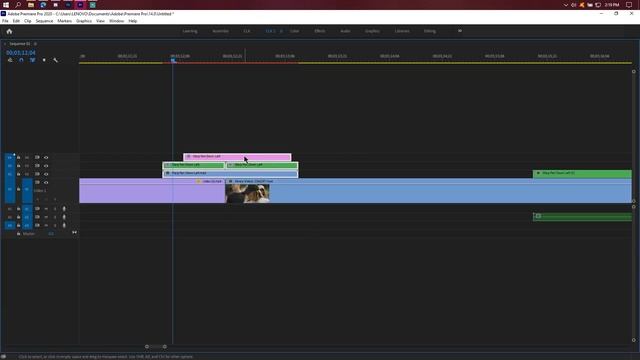640x360 pixels.
Task: Open Windows Start menu
Action: (x=6, y=5)
